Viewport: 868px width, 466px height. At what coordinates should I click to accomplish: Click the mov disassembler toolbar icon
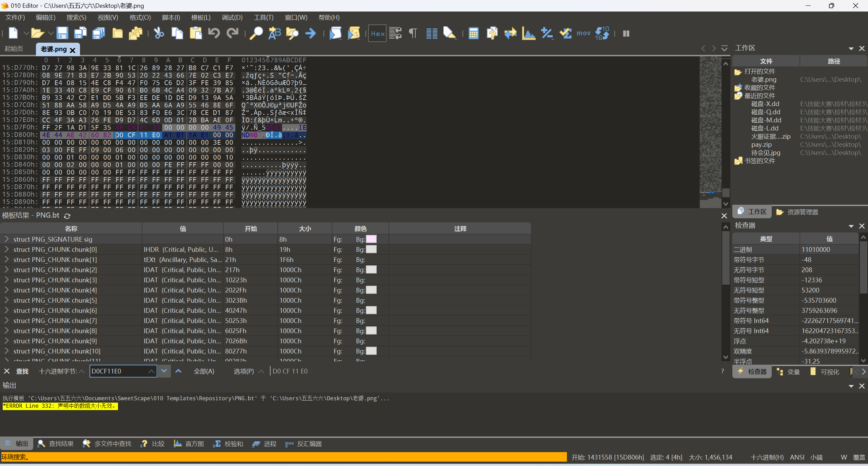pos(583,33)
